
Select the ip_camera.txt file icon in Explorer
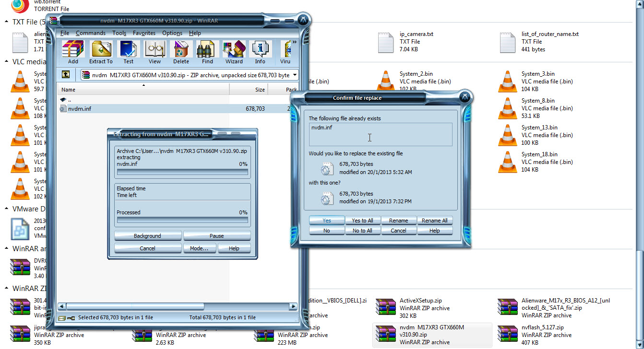[x=385, y=42]
